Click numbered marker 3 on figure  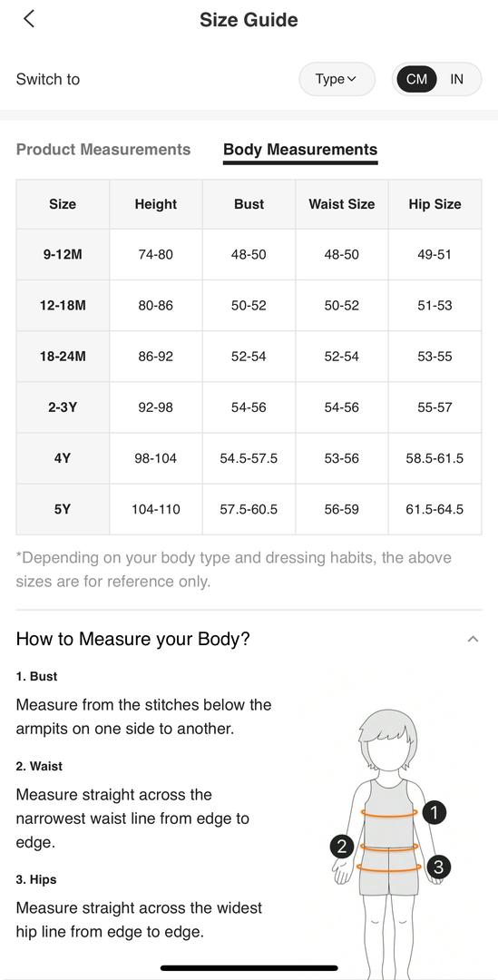tap(439, 867)
